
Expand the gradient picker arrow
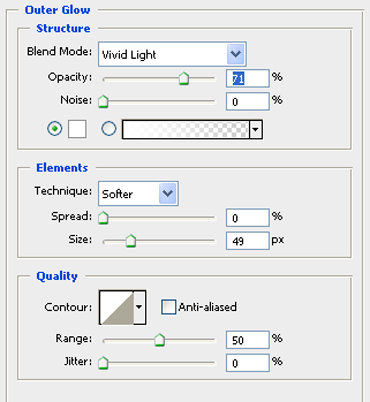(256, 129)
